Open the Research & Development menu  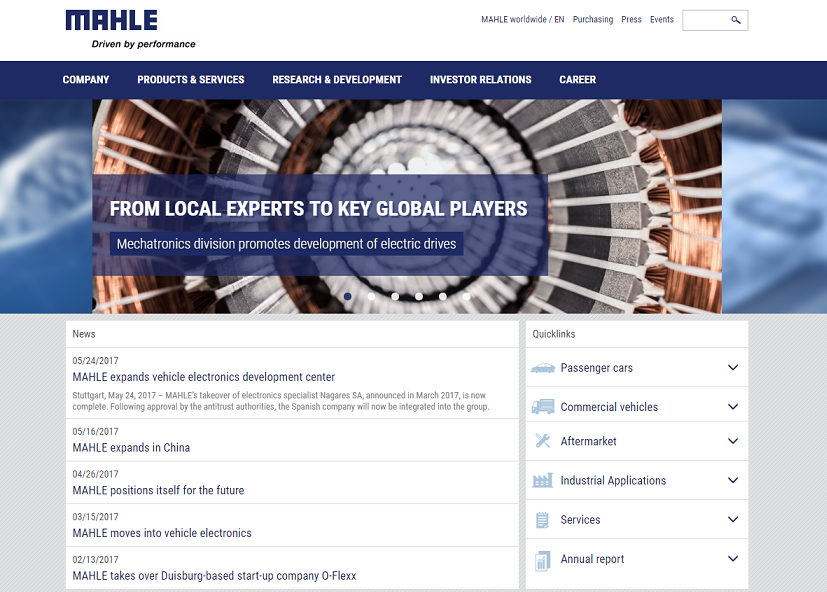pos(337,80)
